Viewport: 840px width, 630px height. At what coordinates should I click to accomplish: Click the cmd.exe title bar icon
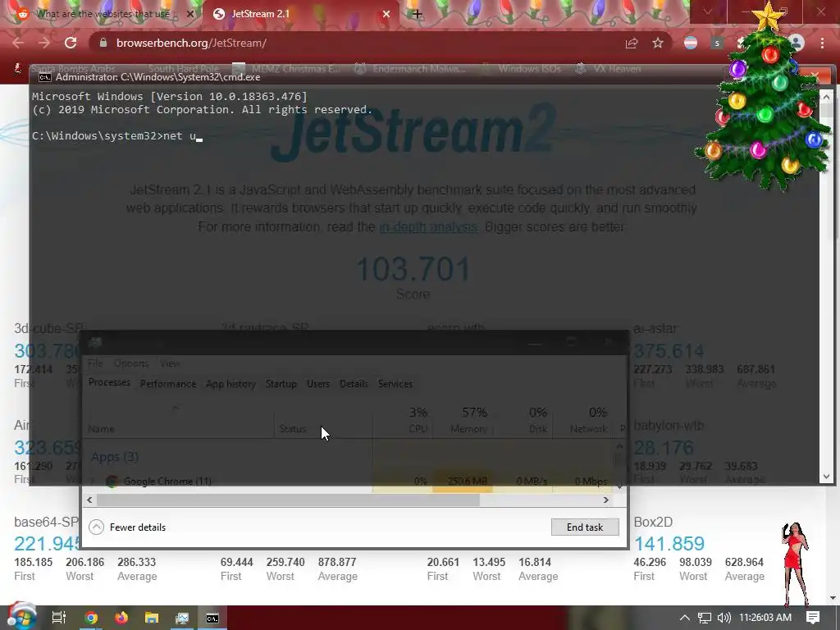coord(45,77)
